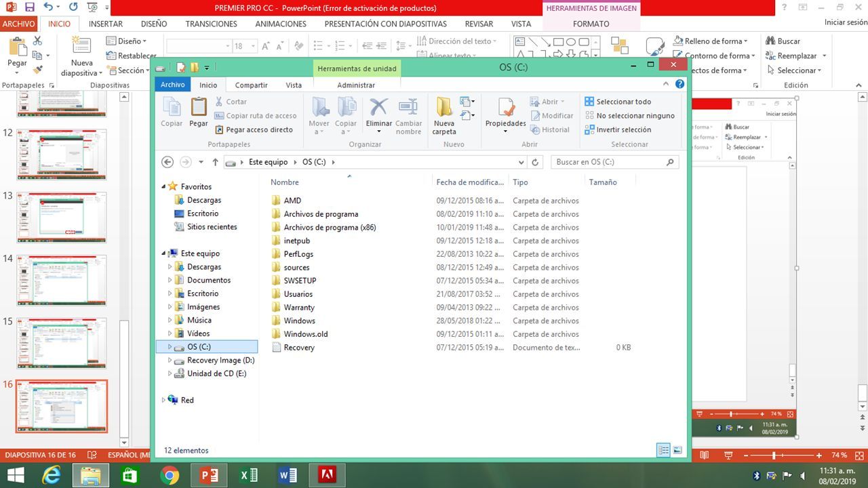The width and height of the screenshot is (868, 488).
Task: Switch to Compartir tab in Explorer
Action: pyautogui.click(x=251, y=85)
